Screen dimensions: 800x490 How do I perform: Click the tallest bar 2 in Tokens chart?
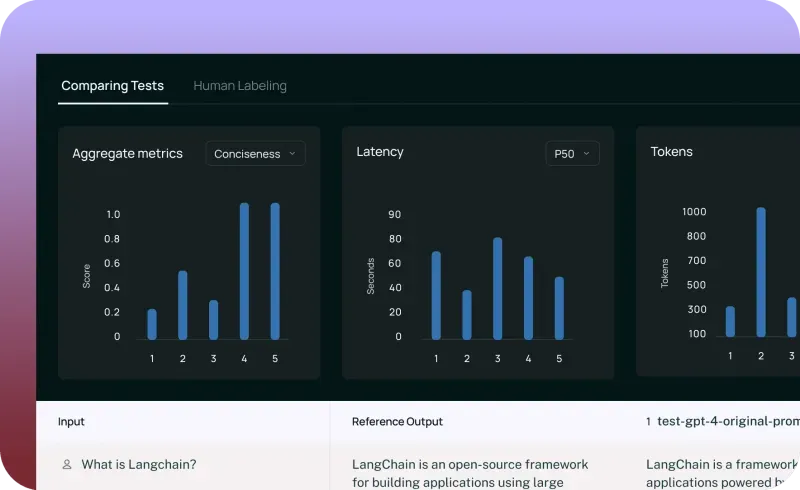point(761,272)
